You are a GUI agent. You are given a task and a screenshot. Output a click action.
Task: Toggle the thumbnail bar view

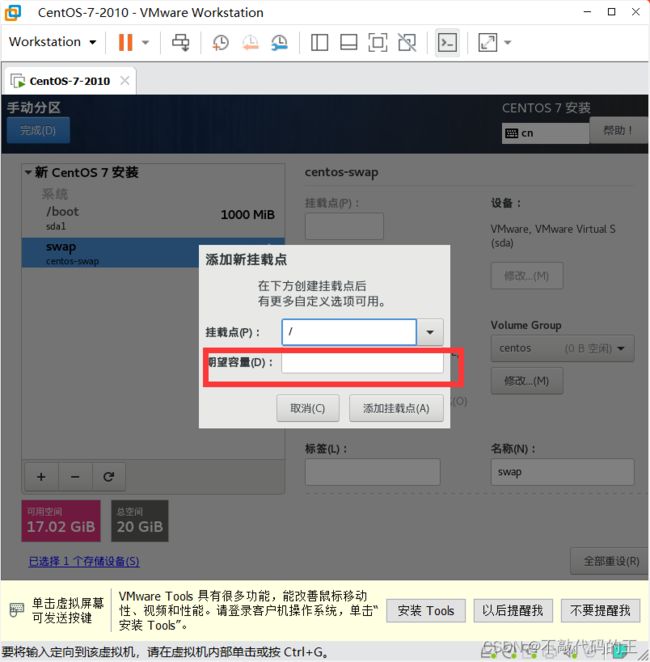[x=349, y=42]
